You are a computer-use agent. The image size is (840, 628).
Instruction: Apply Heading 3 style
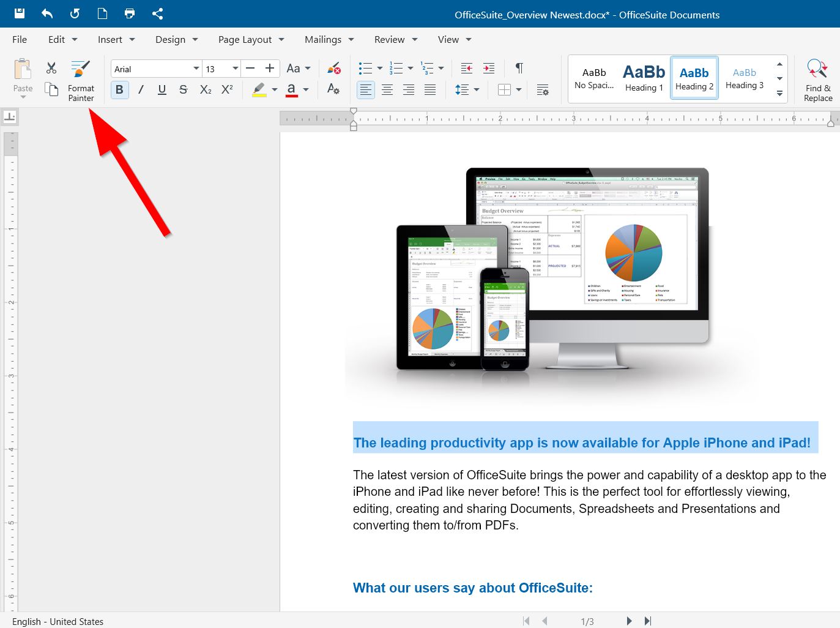[x=745, y=79]
